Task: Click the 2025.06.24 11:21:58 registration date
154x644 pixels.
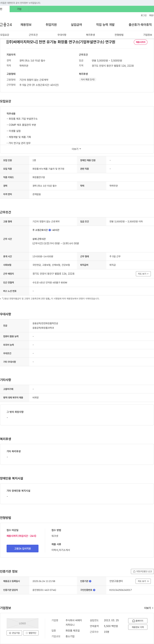Action: point(44,581)
